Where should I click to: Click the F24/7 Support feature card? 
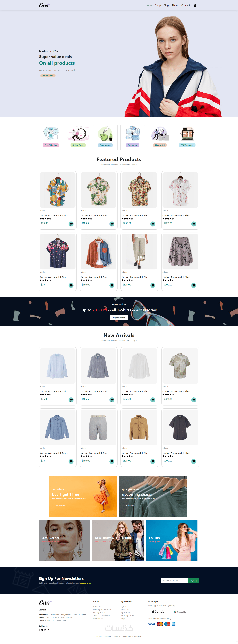187,138
